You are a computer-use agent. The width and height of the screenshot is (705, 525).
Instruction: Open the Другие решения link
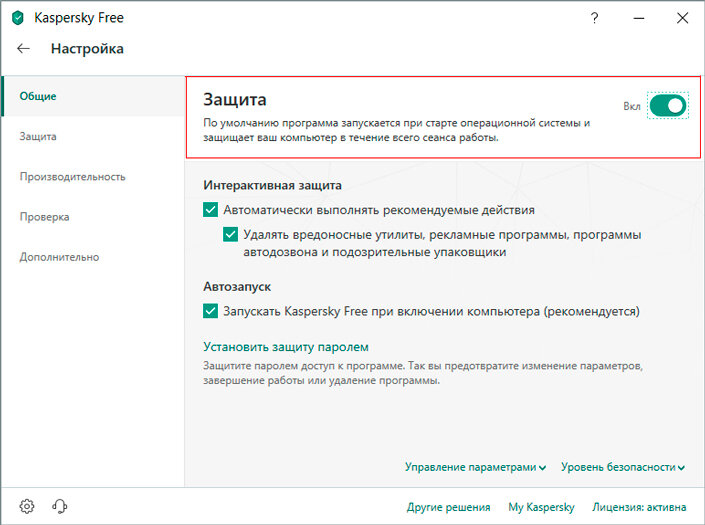click(x=448, y=507)
